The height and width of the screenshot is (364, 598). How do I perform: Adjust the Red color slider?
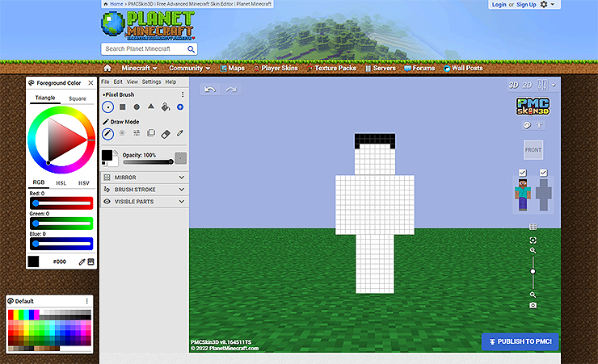point(61,203)
